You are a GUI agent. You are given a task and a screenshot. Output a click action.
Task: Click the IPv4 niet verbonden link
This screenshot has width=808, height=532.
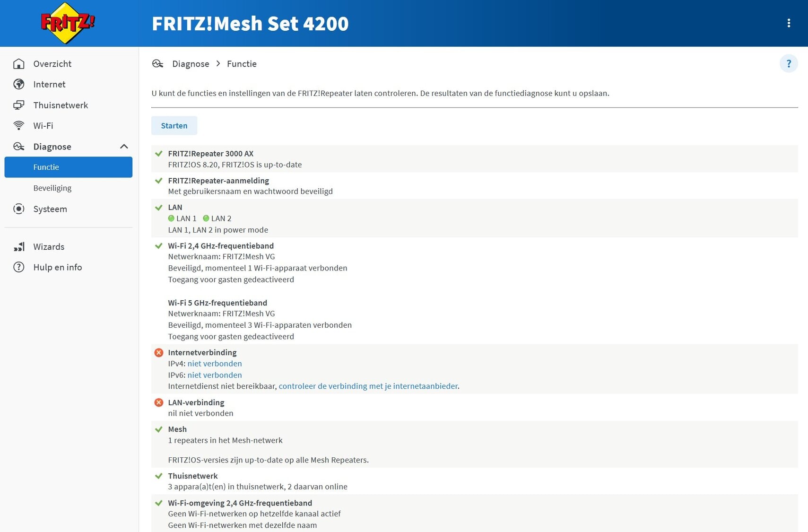coord(215,364)
